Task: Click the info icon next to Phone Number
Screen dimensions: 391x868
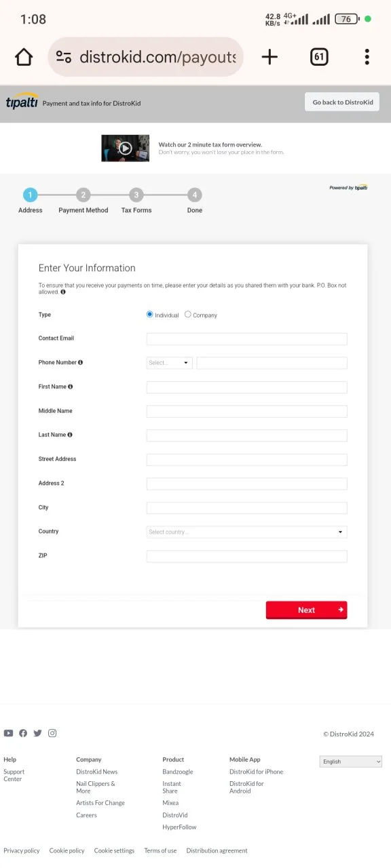Action: coord(80,363)
